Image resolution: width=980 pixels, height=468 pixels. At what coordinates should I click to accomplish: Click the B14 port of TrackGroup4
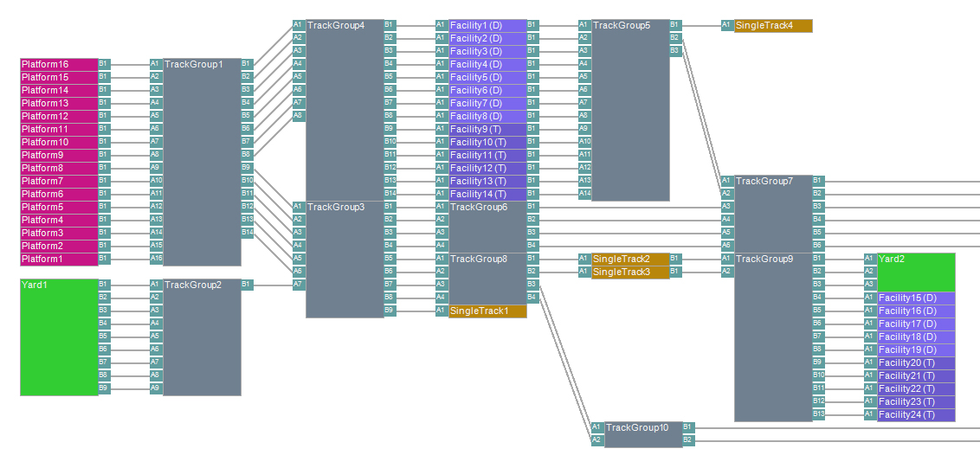point(390,194)
